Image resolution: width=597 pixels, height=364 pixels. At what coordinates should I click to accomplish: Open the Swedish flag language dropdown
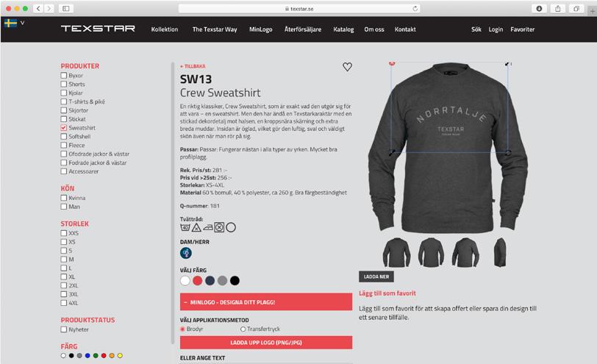[x=15, y=24]
